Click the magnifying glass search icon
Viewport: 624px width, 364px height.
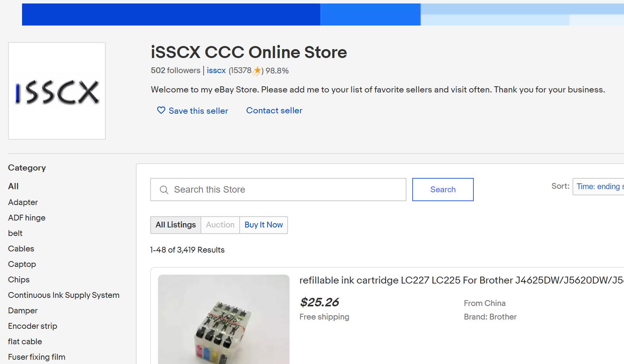point(164,190)
